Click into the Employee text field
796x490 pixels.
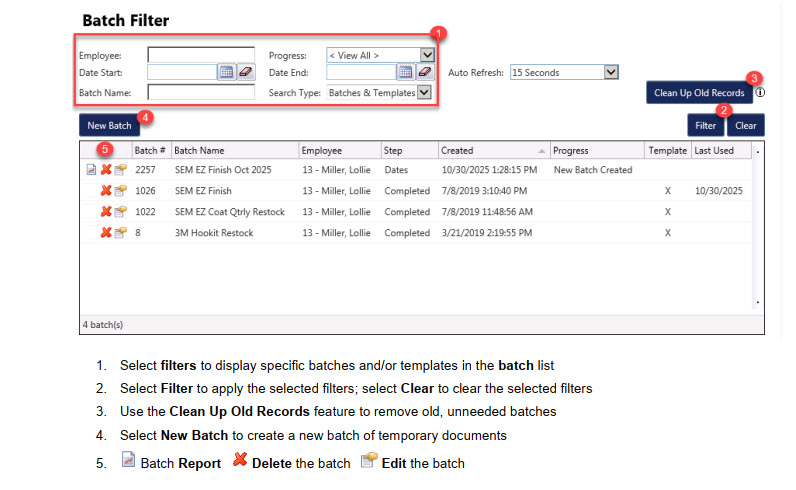[200, 55]
